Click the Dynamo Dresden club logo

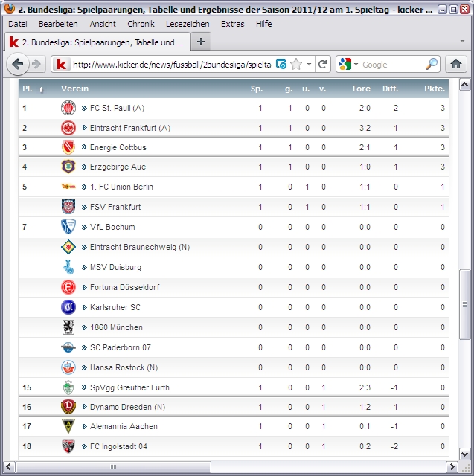tap(68, 407)
